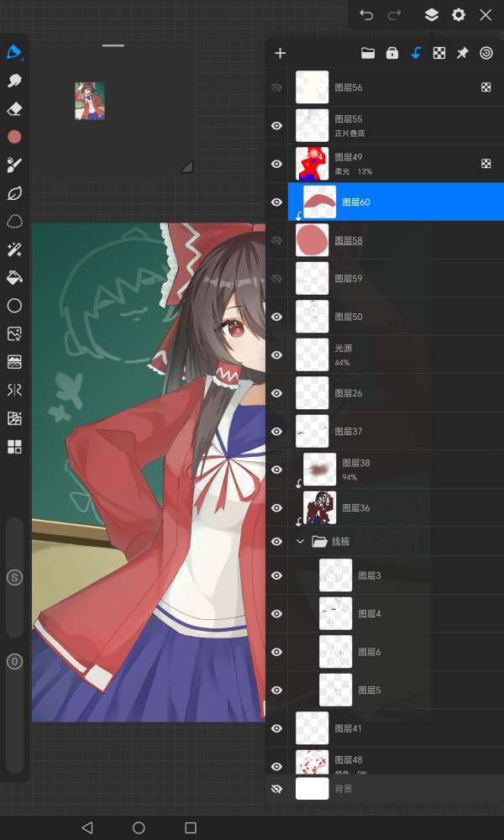This screenshot has width=504, height=840.
Task: Show hidden layer 图层59
Action: click(276, 279)
